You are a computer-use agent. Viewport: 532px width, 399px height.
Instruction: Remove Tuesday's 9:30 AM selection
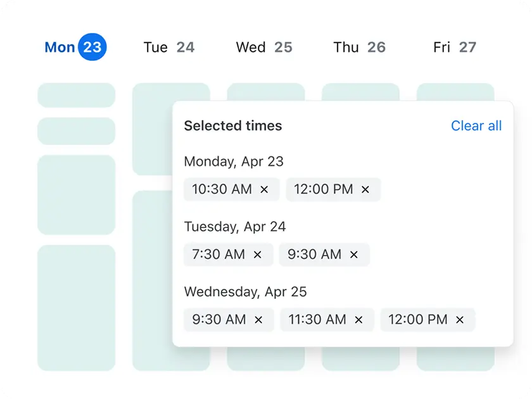[x=353, y=255]
